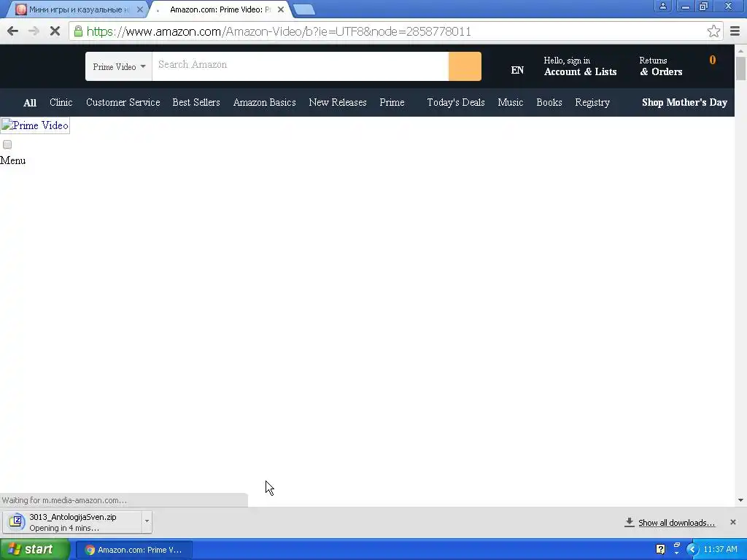Open Best Sellers in the nav bar
Viewport: 747px width, 560px height.
196,102
